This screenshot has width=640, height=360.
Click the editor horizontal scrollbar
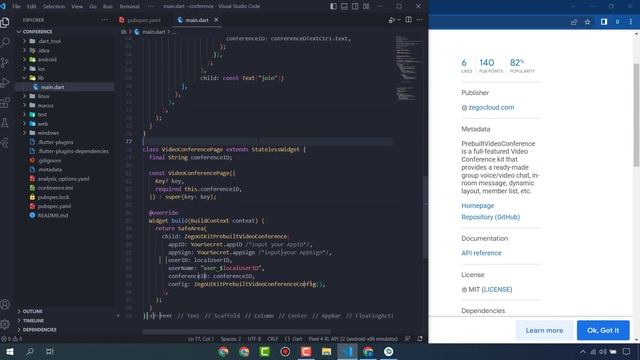pyautogui.click(x=237, y=332)
